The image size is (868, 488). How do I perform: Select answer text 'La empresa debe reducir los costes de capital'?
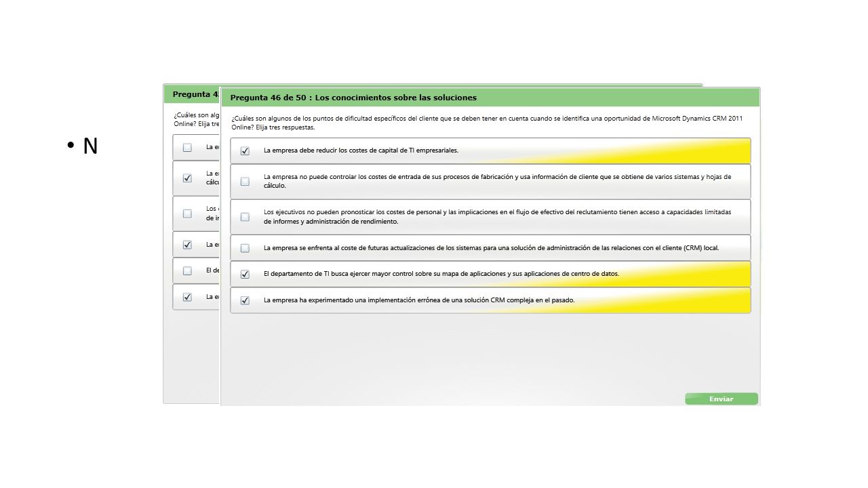coord(361,150)
